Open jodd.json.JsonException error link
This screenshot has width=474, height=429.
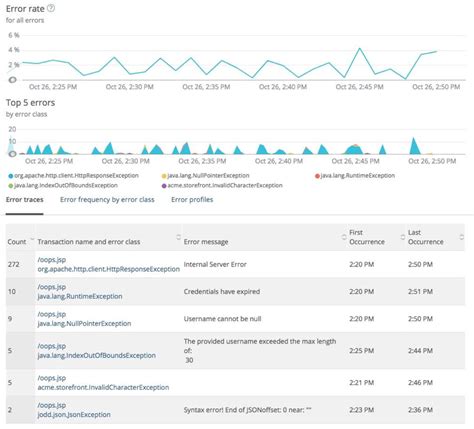tap(74, 415)
